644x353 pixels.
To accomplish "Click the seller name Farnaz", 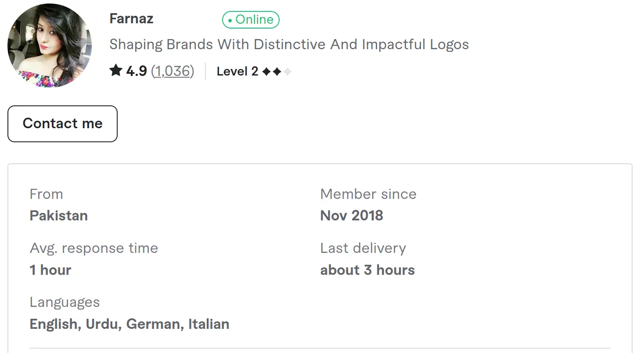I will click(131, 19).
